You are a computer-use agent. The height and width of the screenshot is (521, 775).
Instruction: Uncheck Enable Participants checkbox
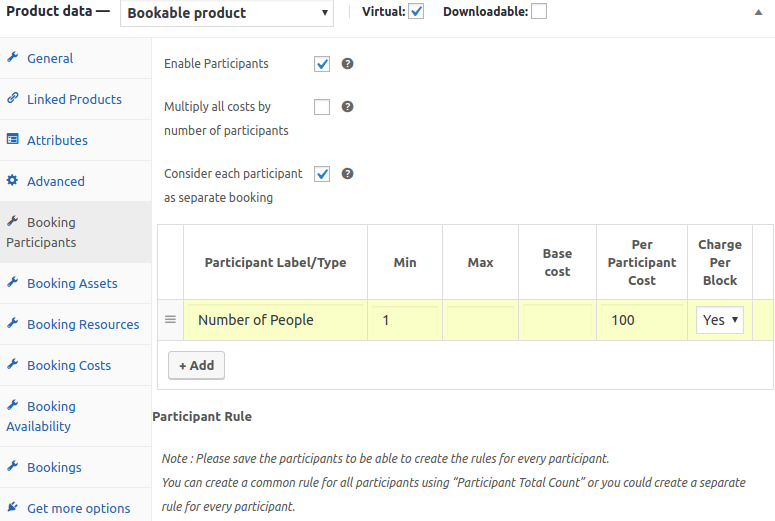[x=322, y=64]
